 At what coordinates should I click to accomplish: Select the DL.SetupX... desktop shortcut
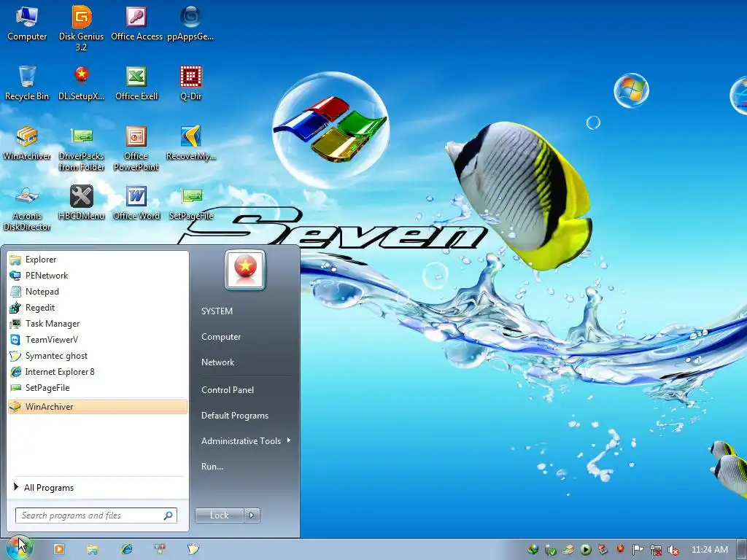82,83
